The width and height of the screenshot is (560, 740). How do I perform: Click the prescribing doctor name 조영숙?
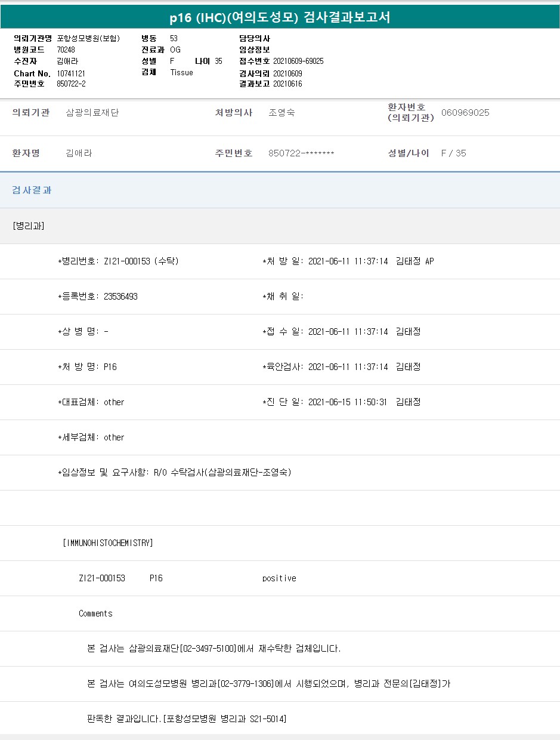(281, 113)
